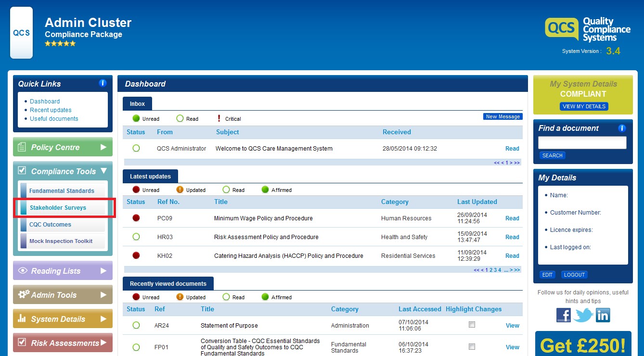Open the LinkedIn icon link
The height and width of the screenshot is (356, 644).
tap(603, 315)
